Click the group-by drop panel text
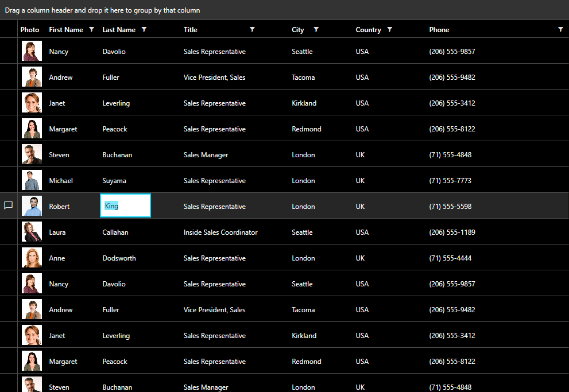This screenshot has width=569, height=392. point(102,10)
